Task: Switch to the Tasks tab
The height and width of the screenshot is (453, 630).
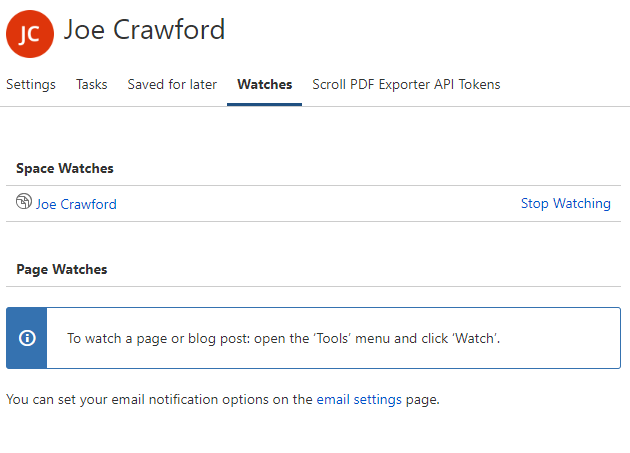Action: tap(92, 84)
